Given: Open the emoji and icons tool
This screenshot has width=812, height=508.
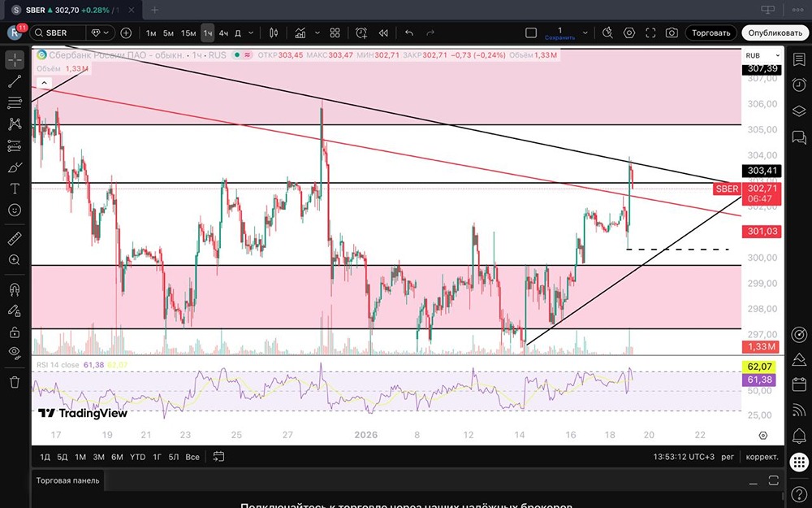Looking at the screenshot, I should pyautogui.click(x=15, y=210).
